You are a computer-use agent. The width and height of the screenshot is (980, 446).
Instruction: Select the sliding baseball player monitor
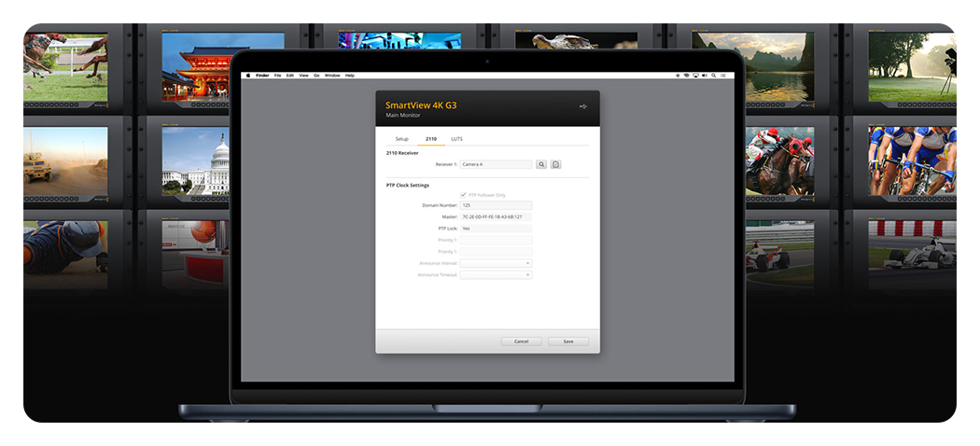65,254
